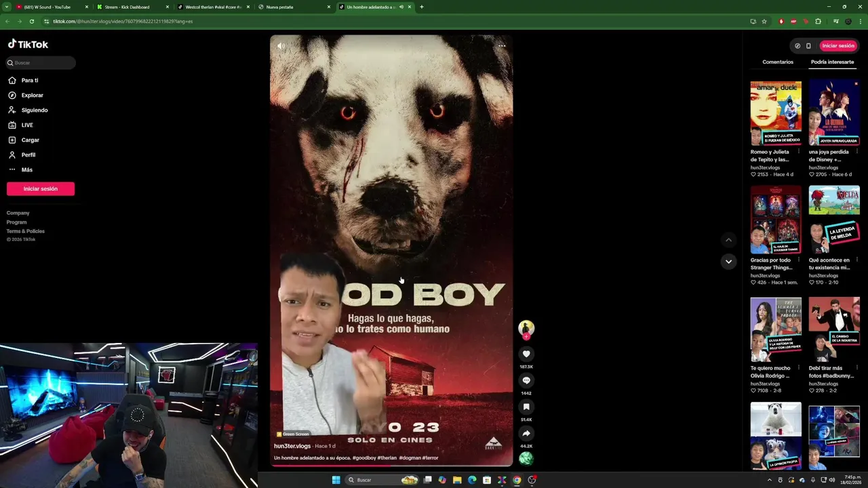Click the address bar URL
The width and height of the screenshot is (868, 488).
pos(123,21)
